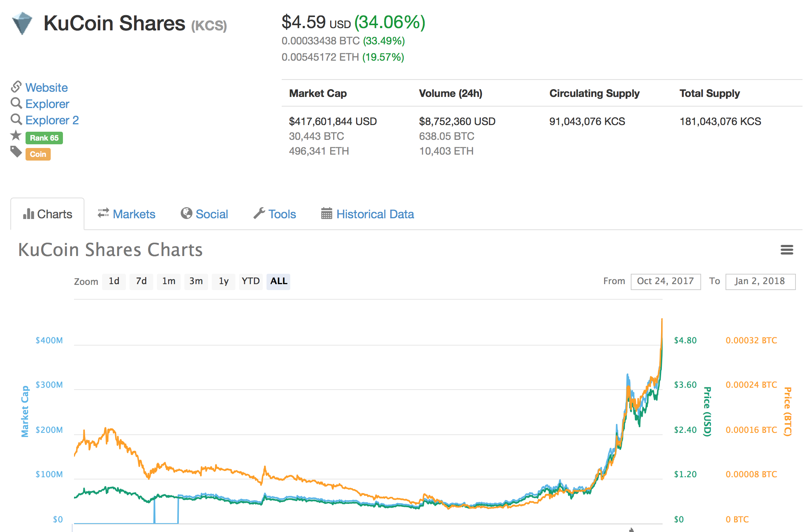Set chart zoom to 1d

pyautogui.click(x=114, y=282)
